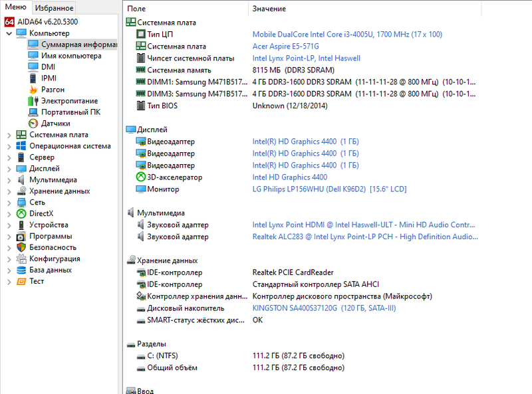Open the Acer Aspire E5-571G link
Image resolution: width=532 pixels, height=394 pixels.
tap(285, 46)
